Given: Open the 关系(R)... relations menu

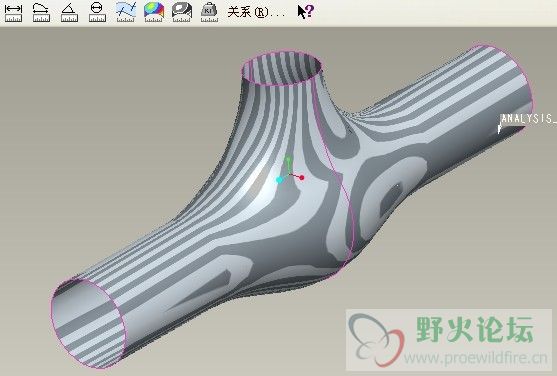Looking at the screenshot, I should tap(256, 12).
